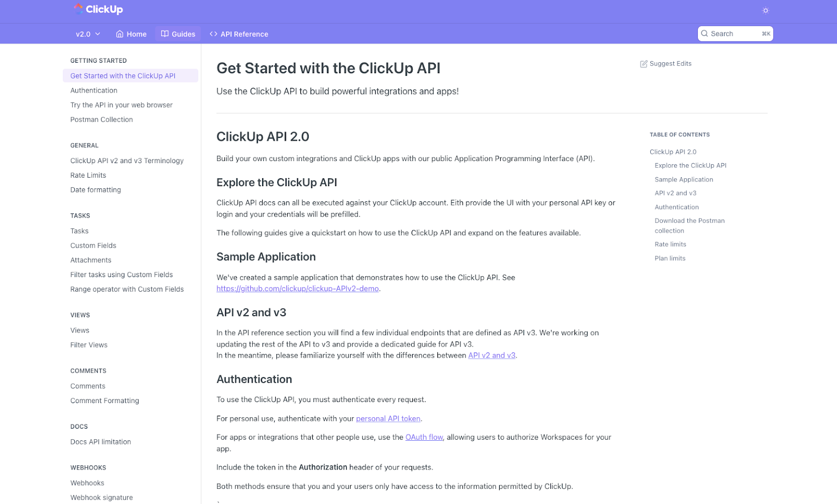Open the GitHub sample application link

click(x=298, y=288)
